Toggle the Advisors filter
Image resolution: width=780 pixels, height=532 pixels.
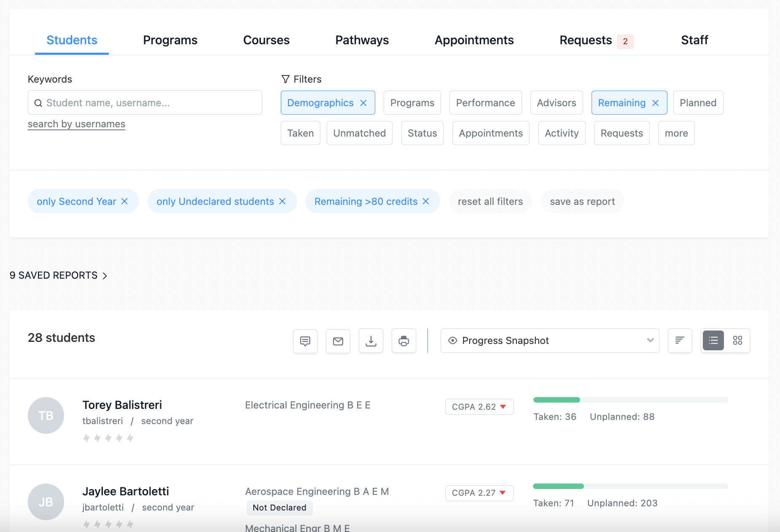[x=556, y=103]
